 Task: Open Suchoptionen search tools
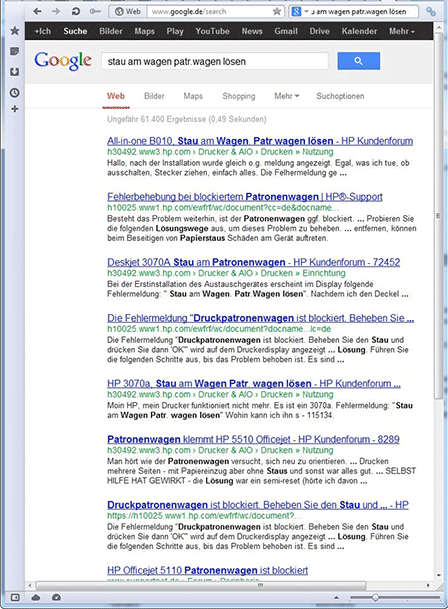click(340, 96)
